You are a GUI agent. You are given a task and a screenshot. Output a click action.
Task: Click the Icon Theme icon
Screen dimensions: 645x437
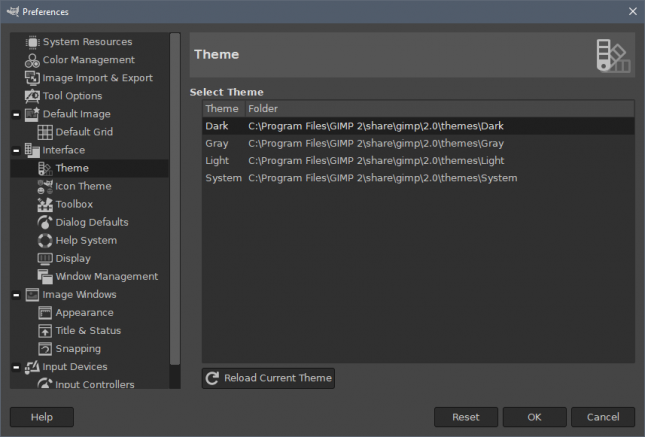click(45, 186)
